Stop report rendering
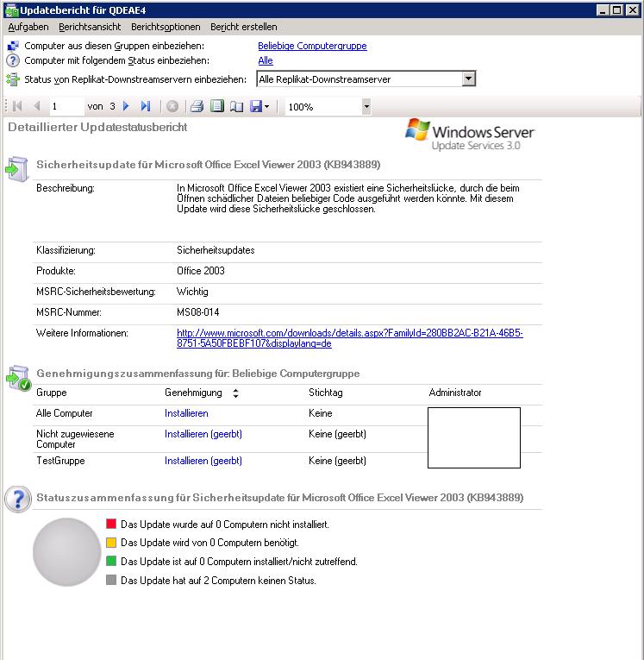 pyautogui.click(x=172, y=106)
